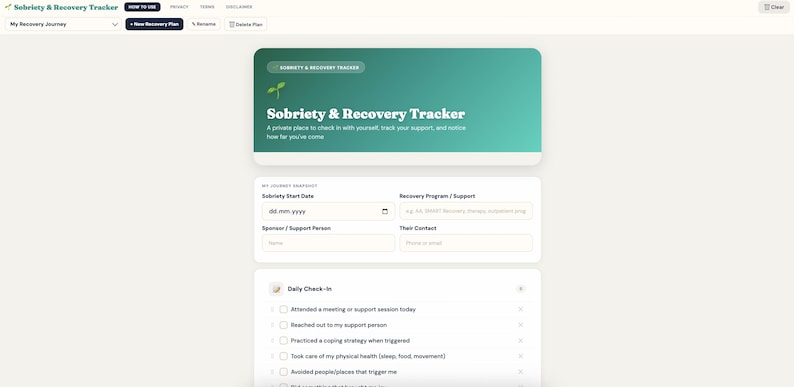The image size is (794, 387).
Task: Click drag handle of 'Practiced a coping strategy' row
Action: [x=272, y=341]
